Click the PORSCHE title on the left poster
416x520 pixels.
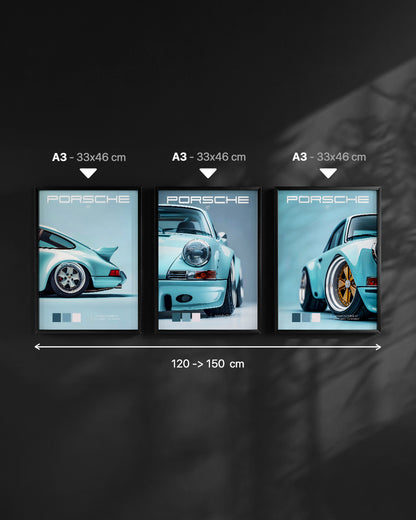[x=88, y=199]
